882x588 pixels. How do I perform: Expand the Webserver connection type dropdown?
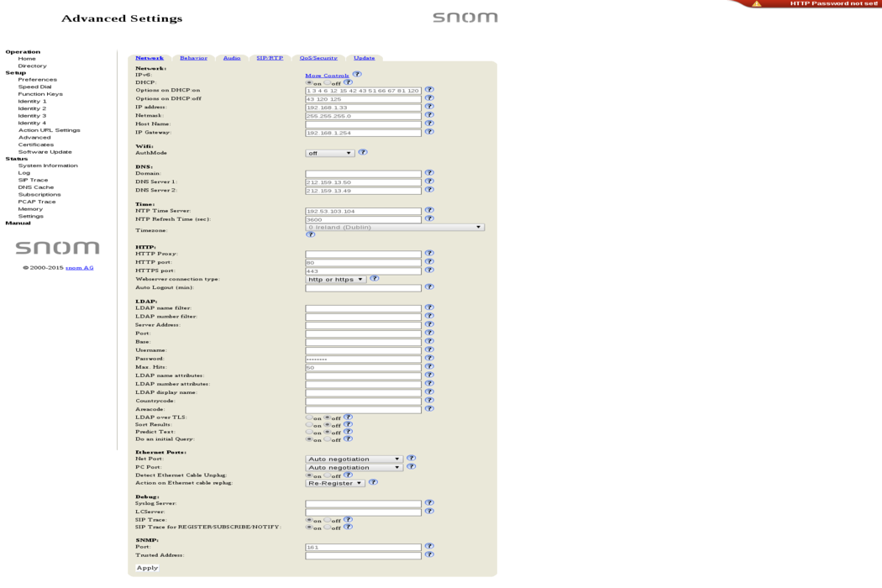(x=336, y=279)
